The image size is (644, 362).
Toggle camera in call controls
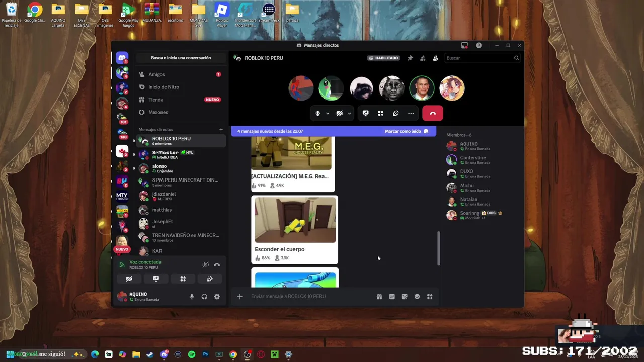tap(340, 113)
